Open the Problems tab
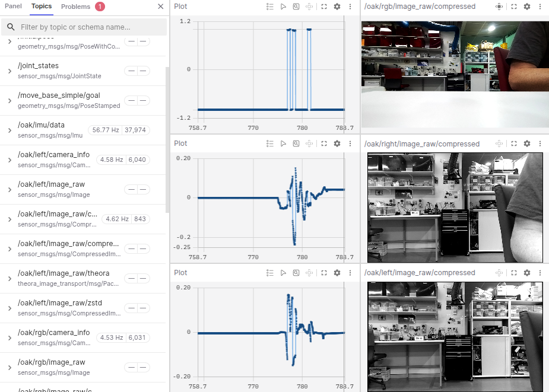This screenshot has width=549, height=392. tap(76, 7)
